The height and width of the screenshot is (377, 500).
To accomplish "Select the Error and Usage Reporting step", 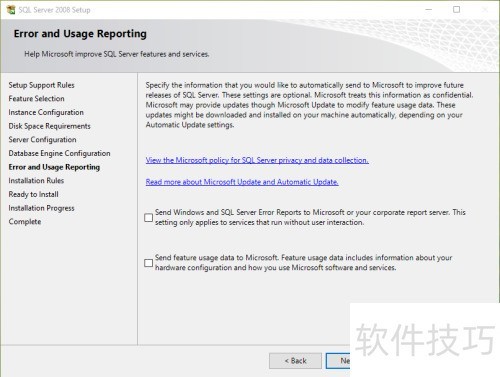I will point(54,167).
